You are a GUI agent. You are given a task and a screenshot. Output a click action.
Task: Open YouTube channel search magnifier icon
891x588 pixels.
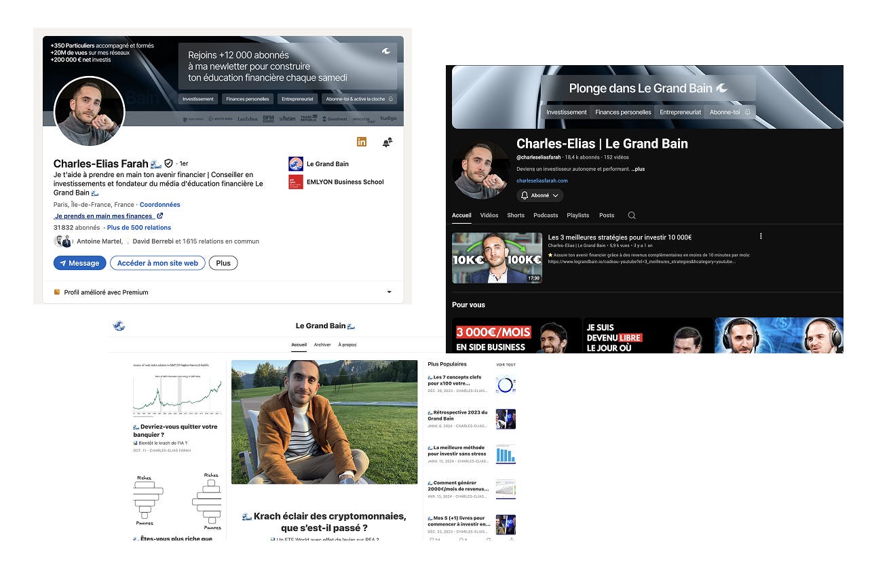[x=632, y=216]
